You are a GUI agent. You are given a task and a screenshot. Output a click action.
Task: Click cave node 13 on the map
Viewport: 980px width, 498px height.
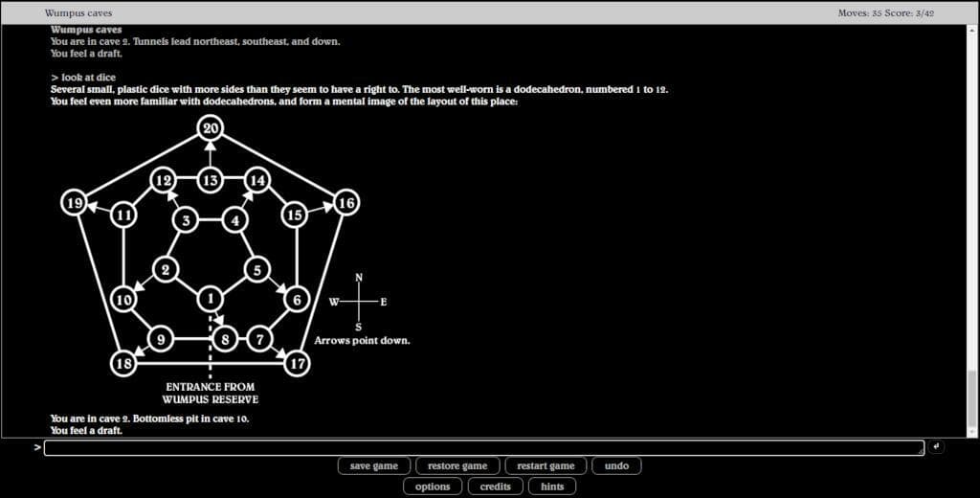click(211, 181)
